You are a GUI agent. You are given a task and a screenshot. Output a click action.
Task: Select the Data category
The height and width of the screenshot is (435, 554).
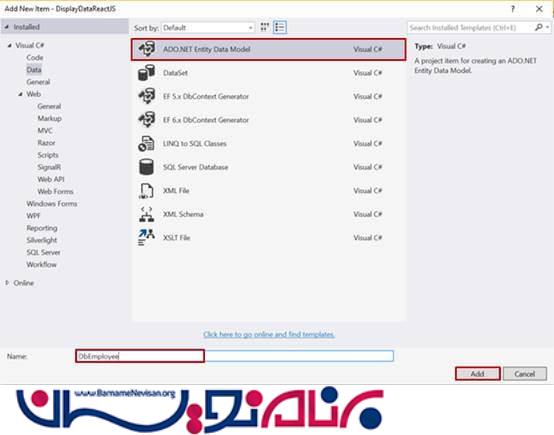(x=34, y=70)
